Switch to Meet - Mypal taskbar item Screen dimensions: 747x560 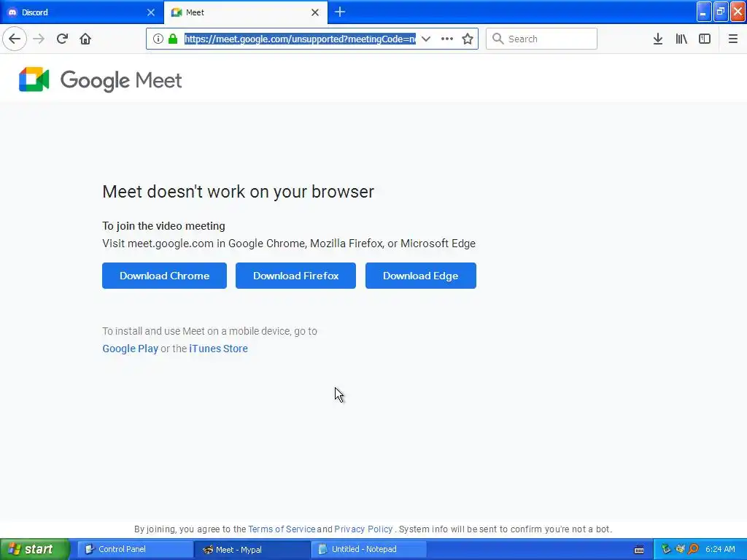click(x=252, y=549)
